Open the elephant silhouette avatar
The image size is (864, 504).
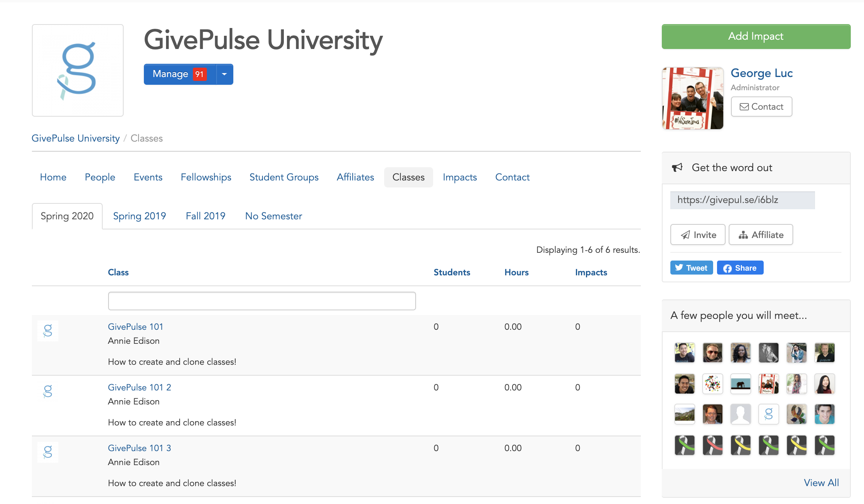click(741, 384)
